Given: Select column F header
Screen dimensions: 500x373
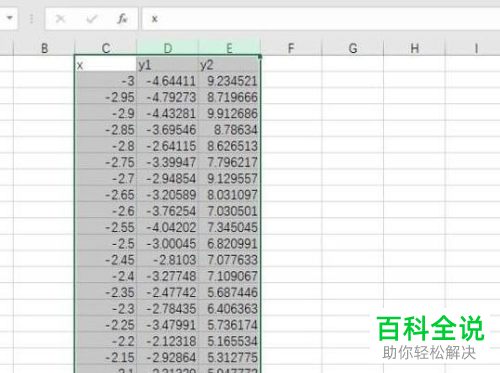Looking at the screenshot, I should point(291,48).
